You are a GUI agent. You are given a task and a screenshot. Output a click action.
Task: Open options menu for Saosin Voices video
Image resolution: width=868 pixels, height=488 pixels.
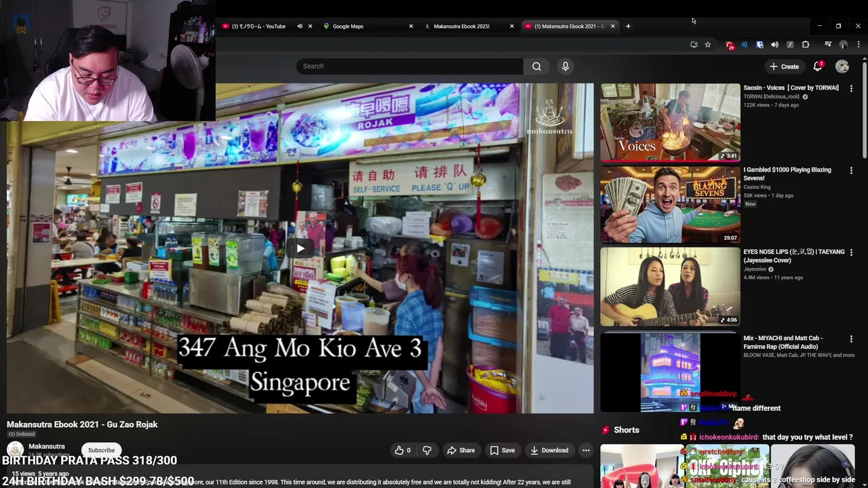tap(851, 88)
